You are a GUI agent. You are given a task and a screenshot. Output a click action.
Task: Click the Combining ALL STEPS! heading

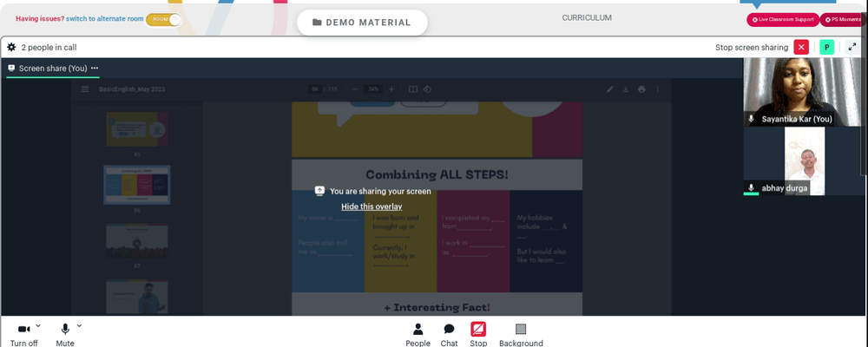click(437, 175)
